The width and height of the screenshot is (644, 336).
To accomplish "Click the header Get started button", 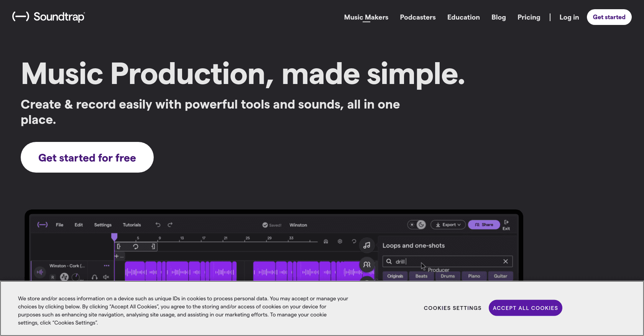I will pos(609,17).
